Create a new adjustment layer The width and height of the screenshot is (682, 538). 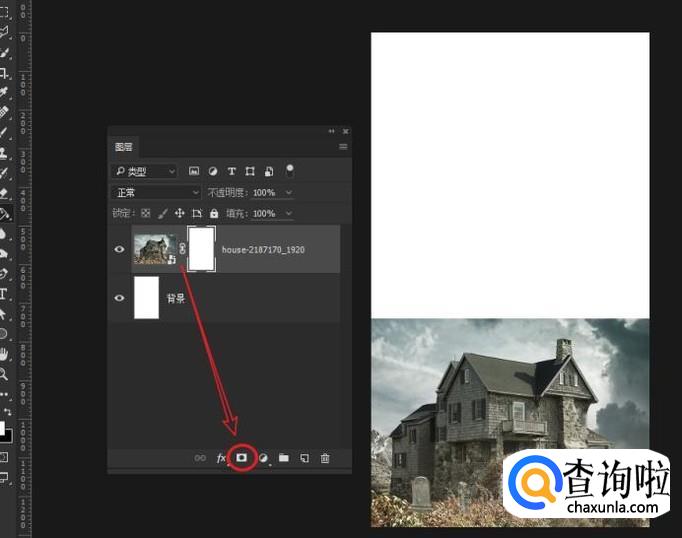pyautogui.click(x=263, y=458)
